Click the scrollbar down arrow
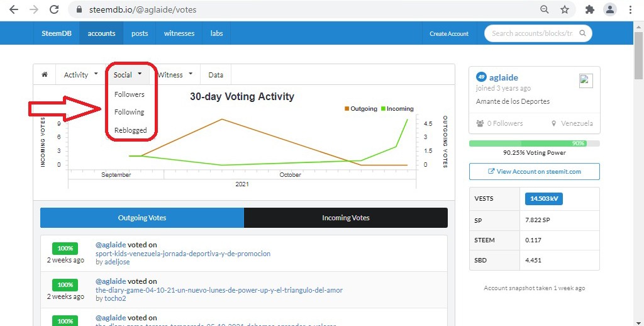 point(639,322)
